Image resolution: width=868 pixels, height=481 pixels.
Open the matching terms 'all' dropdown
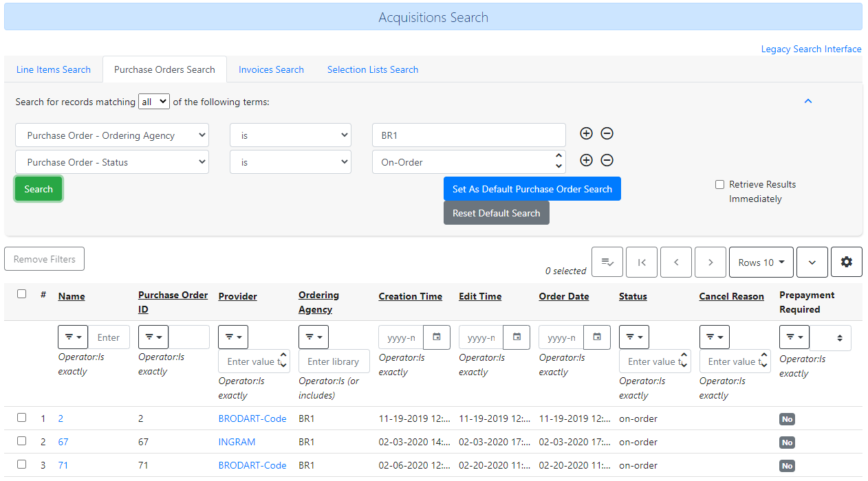[153, 101]
